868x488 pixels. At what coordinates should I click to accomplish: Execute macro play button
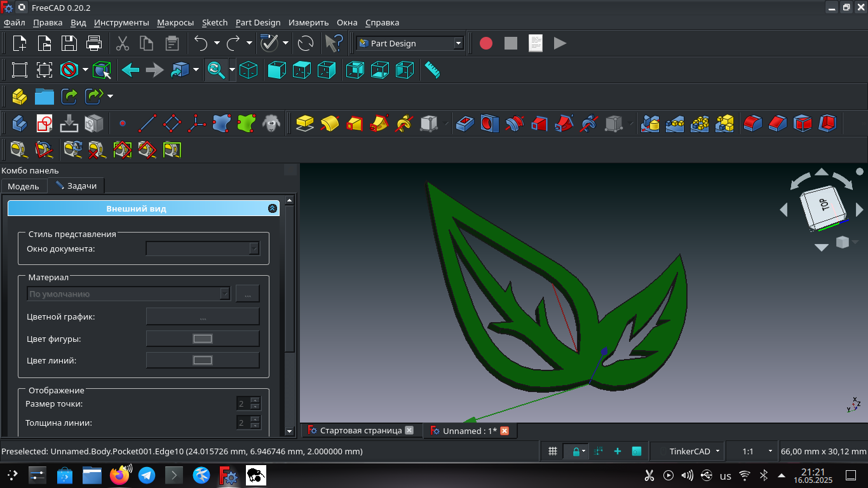tap(560, 43)
